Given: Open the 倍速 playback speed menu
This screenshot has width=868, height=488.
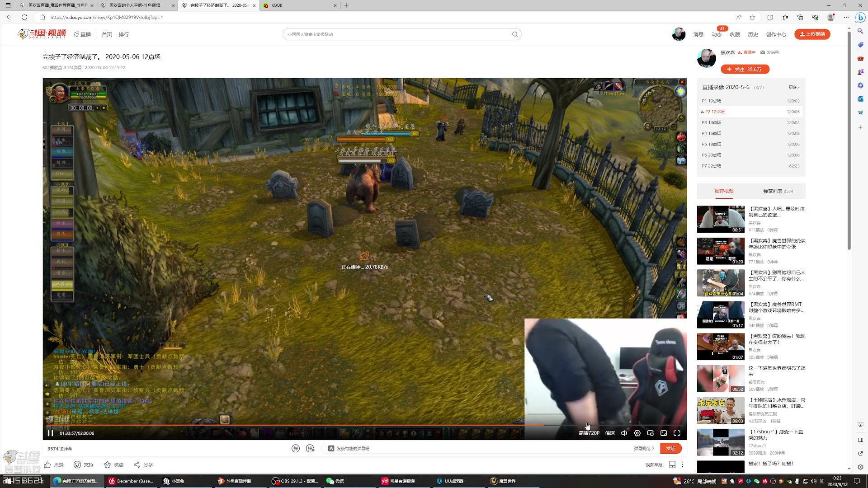Looking at the screenshot, I should point(610,433).
